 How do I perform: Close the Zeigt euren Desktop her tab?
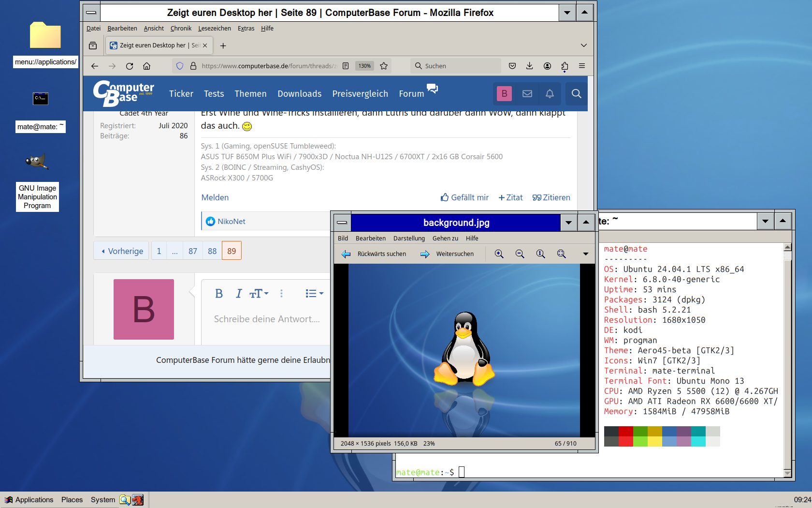pos(205,45)
